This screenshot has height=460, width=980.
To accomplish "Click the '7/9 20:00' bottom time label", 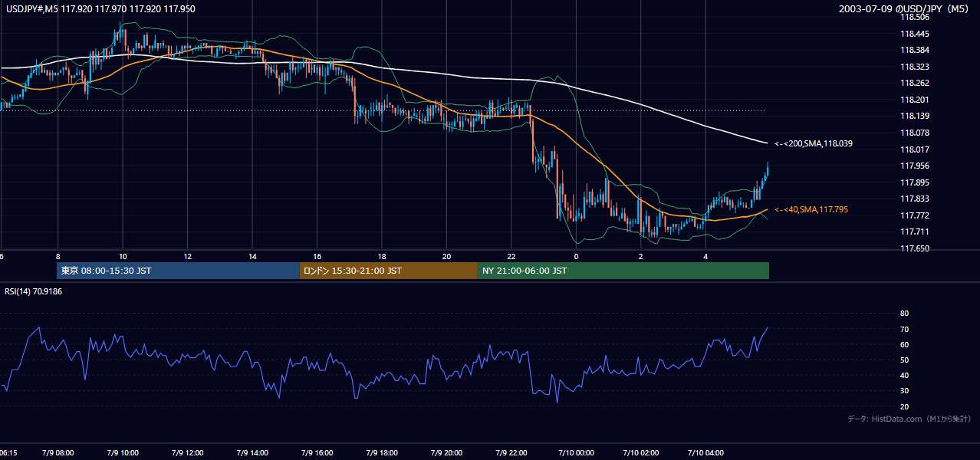I will click(x=446, y=453).
